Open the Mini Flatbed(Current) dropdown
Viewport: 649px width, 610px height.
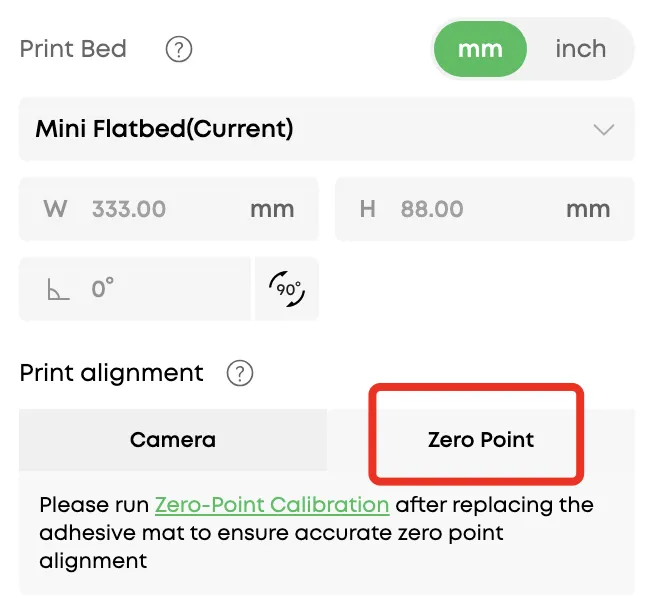[x=300, y=129]
